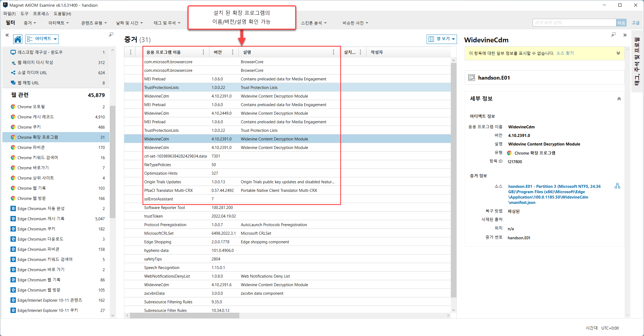Open column menu for 설치 column
Image resolution: width=644 pixels, height=336 pixels.
coord(360,52)
